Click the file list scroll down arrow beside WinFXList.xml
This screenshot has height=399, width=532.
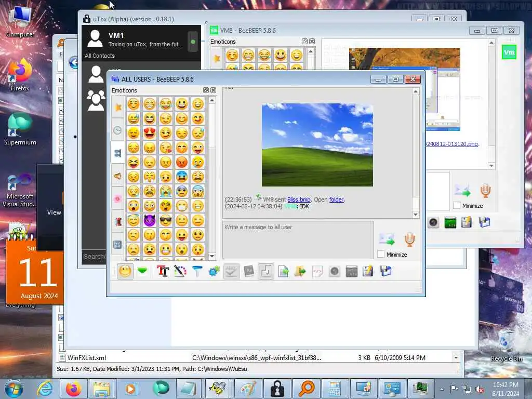tap(456, 357)
